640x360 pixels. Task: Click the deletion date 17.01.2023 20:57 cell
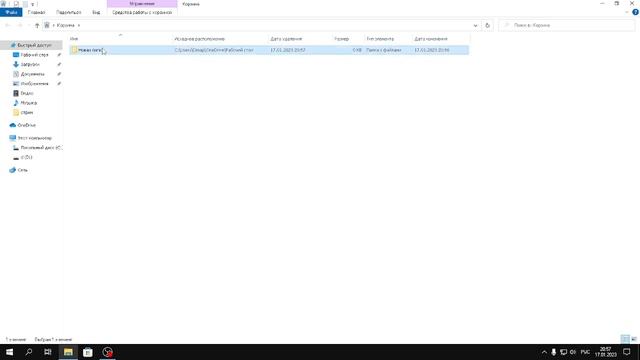coord(288,50)
